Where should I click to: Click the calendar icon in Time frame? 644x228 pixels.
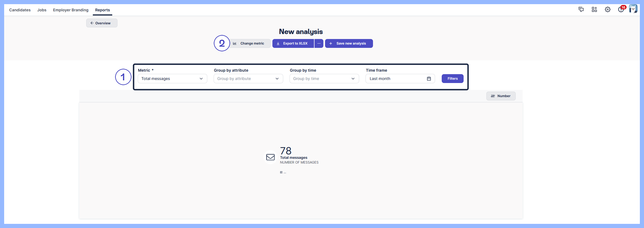coord(429,79)
